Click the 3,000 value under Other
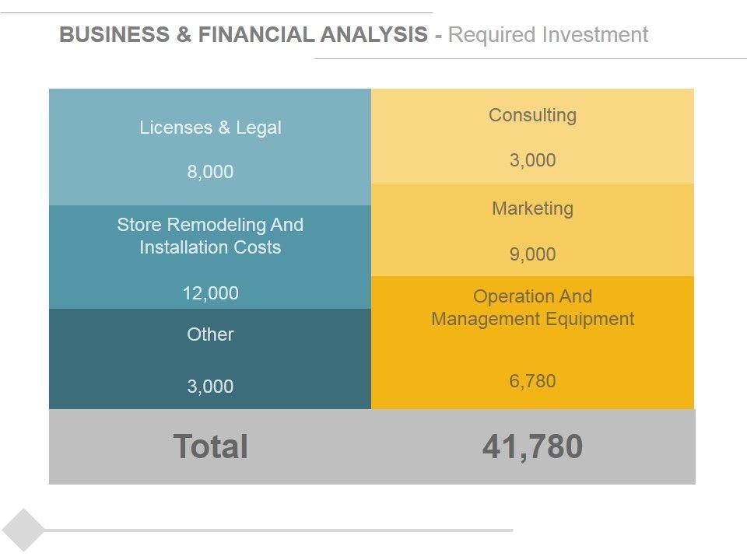Image resolution: width=747 pixels, height=560 pixels. (210, 387)
